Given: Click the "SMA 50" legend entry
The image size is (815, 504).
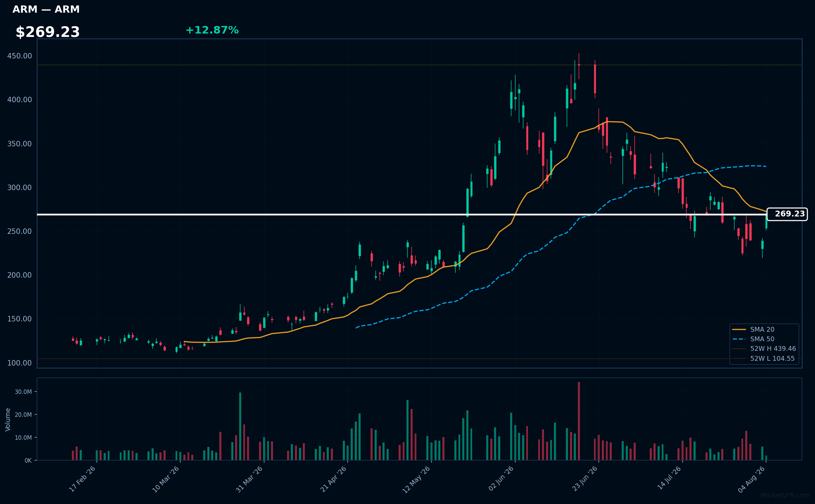Looking at the screenshot, I should 762,339.
